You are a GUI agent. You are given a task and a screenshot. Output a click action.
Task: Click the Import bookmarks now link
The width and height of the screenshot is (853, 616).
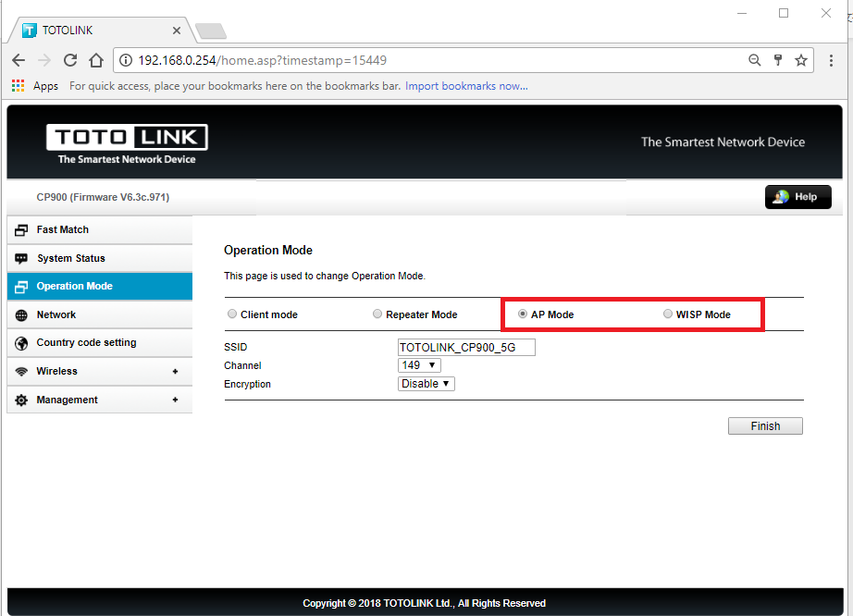[466, 86]
